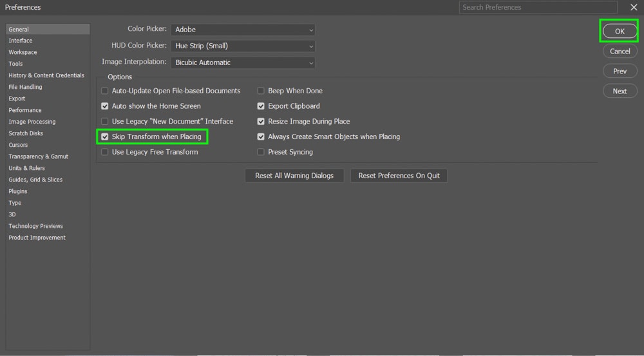Disable Export Clipboard option
The image size is (644, 356).
[261, 106]
